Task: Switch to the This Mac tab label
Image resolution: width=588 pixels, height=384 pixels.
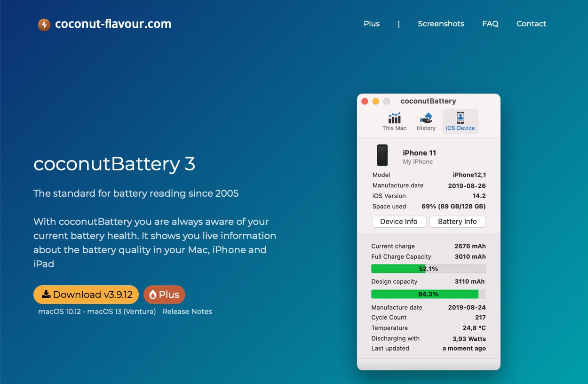Action: point(394,128)
